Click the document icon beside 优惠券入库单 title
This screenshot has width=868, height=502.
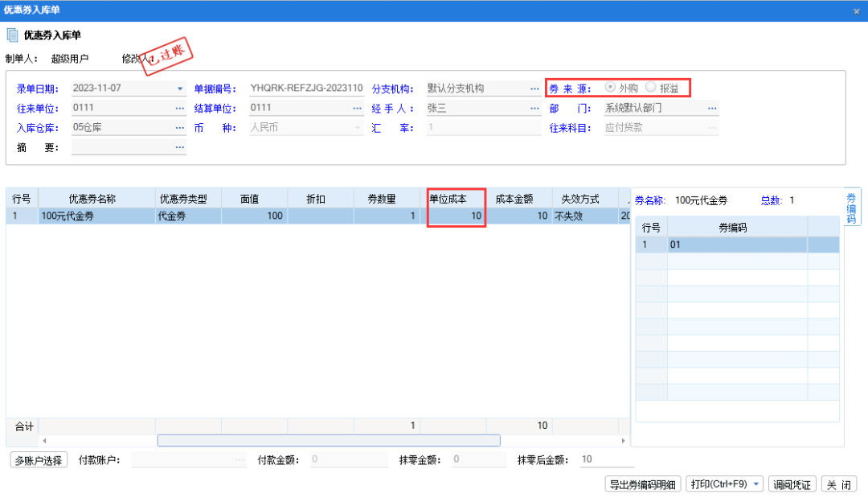(12, 35)
